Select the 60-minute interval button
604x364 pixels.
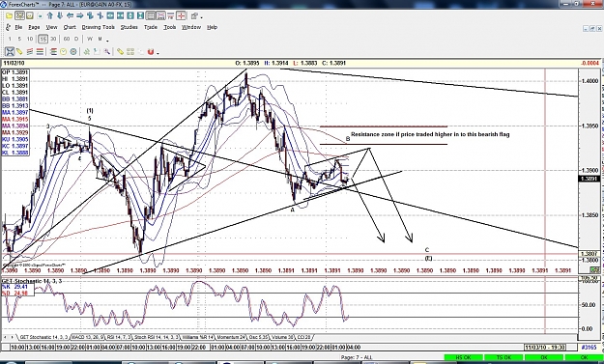point(67,39)
